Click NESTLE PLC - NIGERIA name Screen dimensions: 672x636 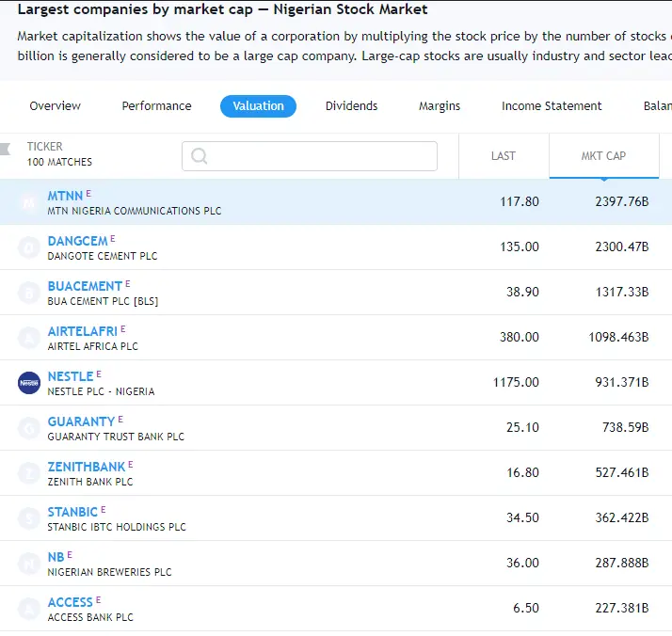coord(101,391)
